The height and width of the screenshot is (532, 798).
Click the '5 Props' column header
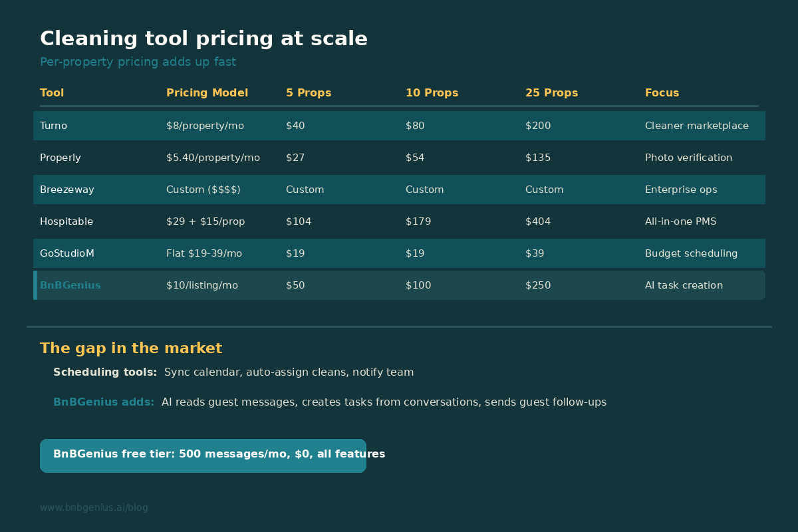tap(309, 93)
